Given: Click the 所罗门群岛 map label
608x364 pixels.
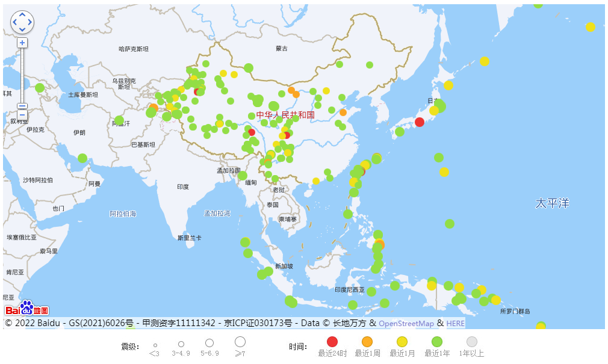Looking at the screenshot, I should click(515, 311).
